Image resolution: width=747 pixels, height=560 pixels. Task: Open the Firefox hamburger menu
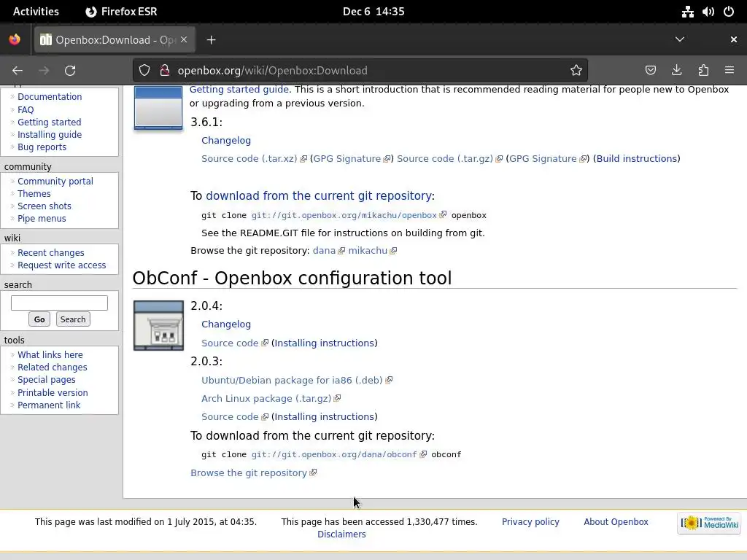coord(729,71)
